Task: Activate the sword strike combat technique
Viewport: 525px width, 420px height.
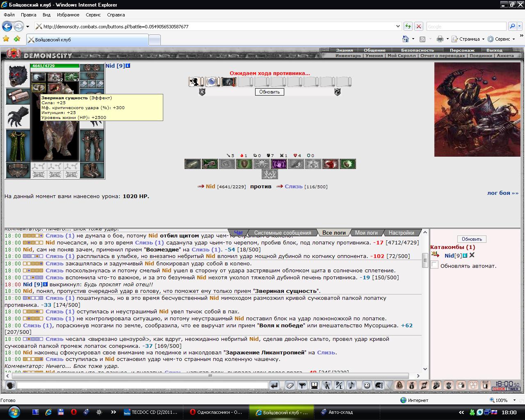Action: click(x=192, y=164)
